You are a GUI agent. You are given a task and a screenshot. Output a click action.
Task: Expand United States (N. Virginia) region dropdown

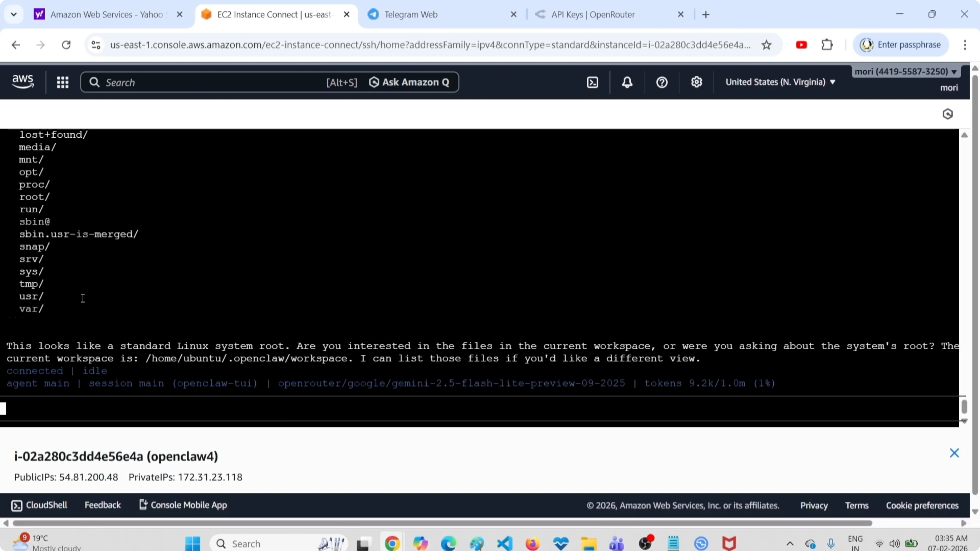click(780, 82)
